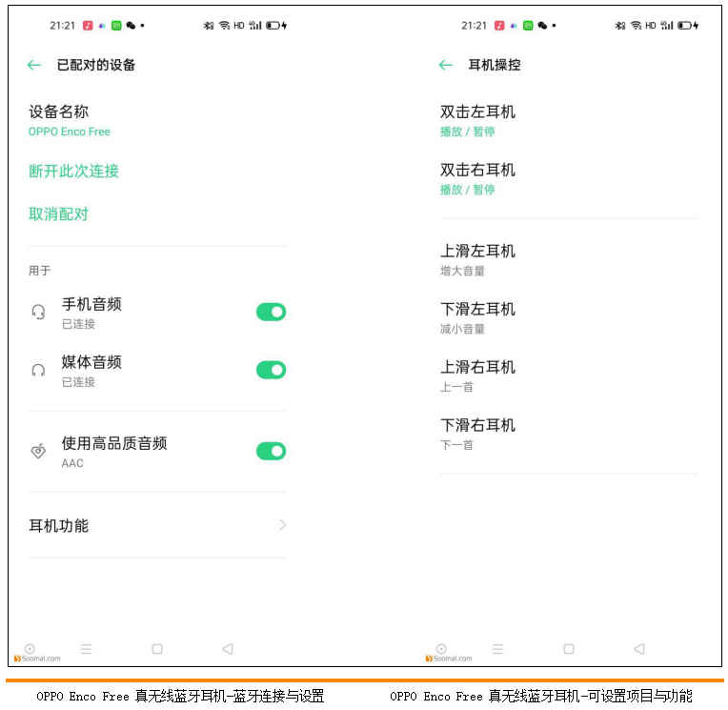Tap red music notification icon on right phone
This screenshot has height=710, width=728.
tap(499, 26)
